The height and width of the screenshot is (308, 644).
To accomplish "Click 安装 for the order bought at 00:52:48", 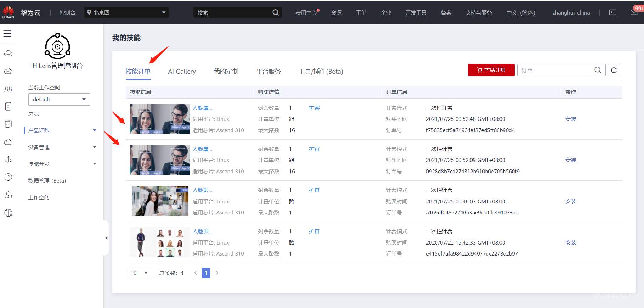I will [x=571, y=119].
